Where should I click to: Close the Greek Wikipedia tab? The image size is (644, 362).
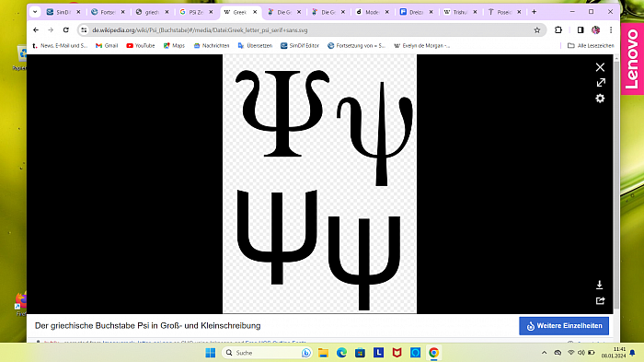[255, 12]
